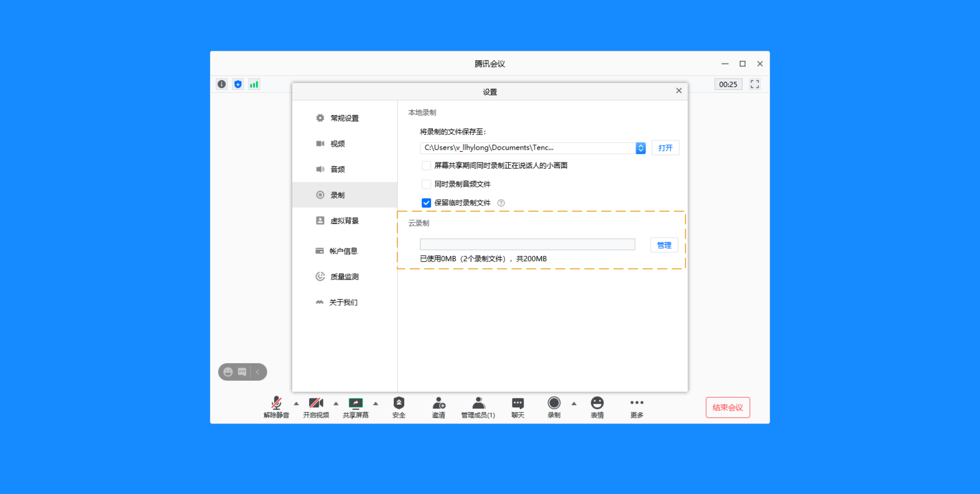
Task: Click the chat bubble icon in floating pill
Action: [x=242, y=372]
